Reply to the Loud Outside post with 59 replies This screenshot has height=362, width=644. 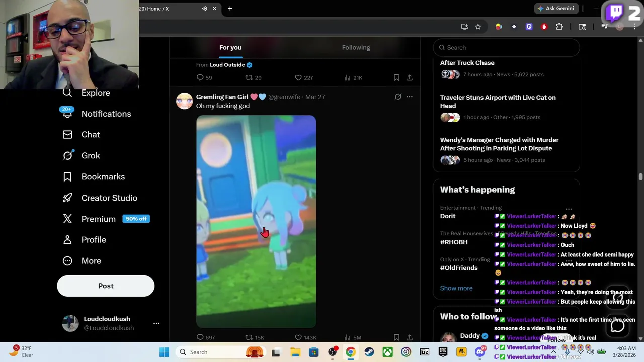point(204,78)
